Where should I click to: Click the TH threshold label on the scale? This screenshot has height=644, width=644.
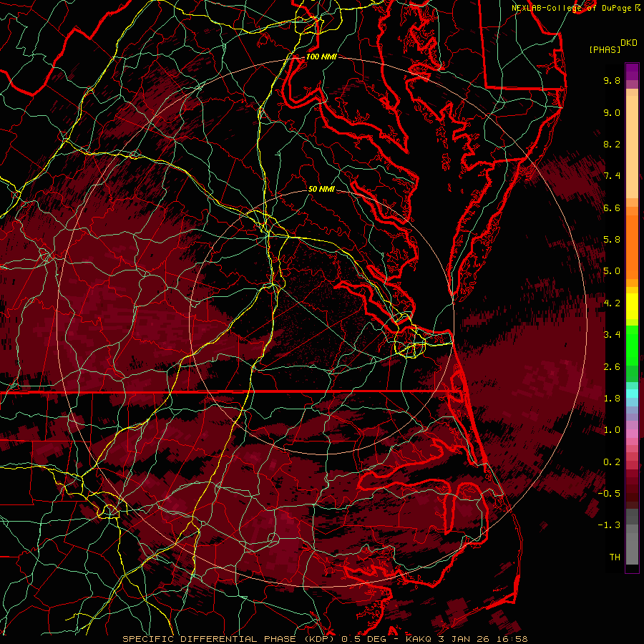click(615, 557)
